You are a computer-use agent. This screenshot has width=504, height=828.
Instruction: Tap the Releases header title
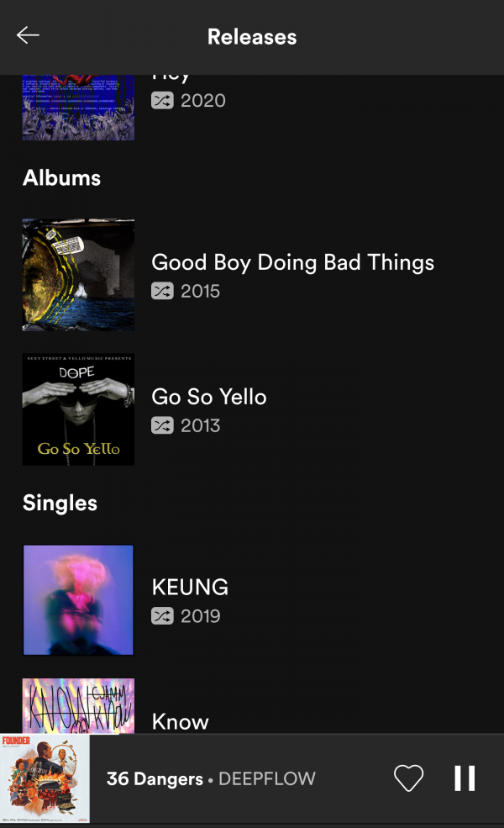[x=252, y=37]
